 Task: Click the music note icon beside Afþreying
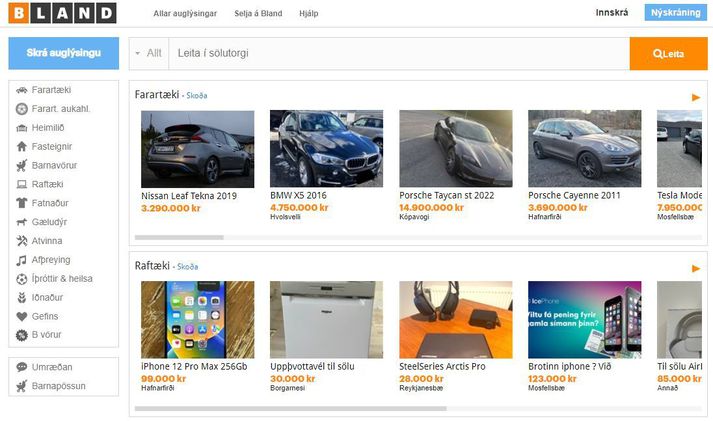(21, 260)
